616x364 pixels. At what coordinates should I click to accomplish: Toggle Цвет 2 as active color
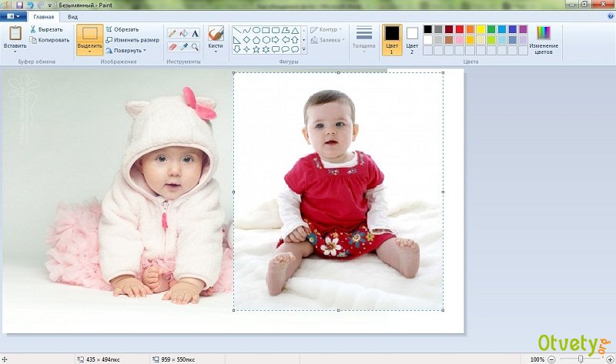pyautogui.click(x=412, y=38)
